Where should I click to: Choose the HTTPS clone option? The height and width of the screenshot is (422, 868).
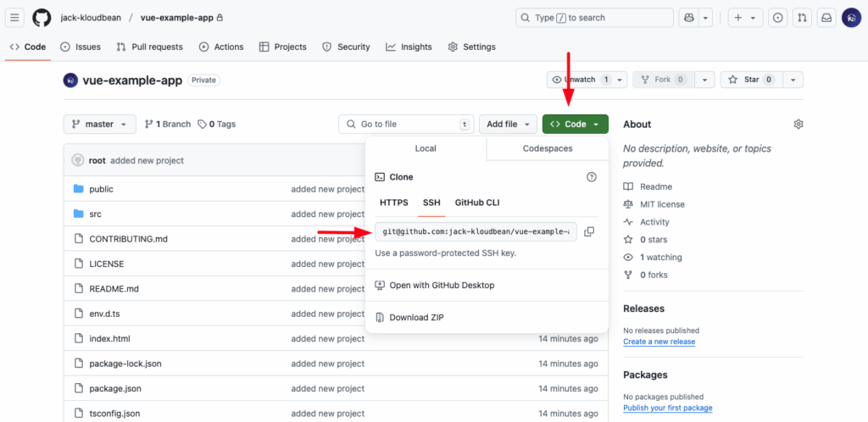point(394,203)
